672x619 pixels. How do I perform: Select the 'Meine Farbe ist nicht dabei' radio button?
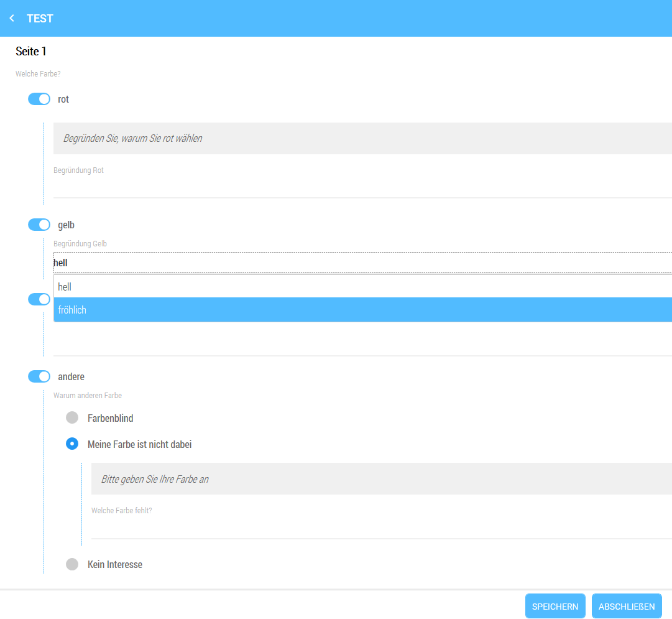(x=72, y=444)
